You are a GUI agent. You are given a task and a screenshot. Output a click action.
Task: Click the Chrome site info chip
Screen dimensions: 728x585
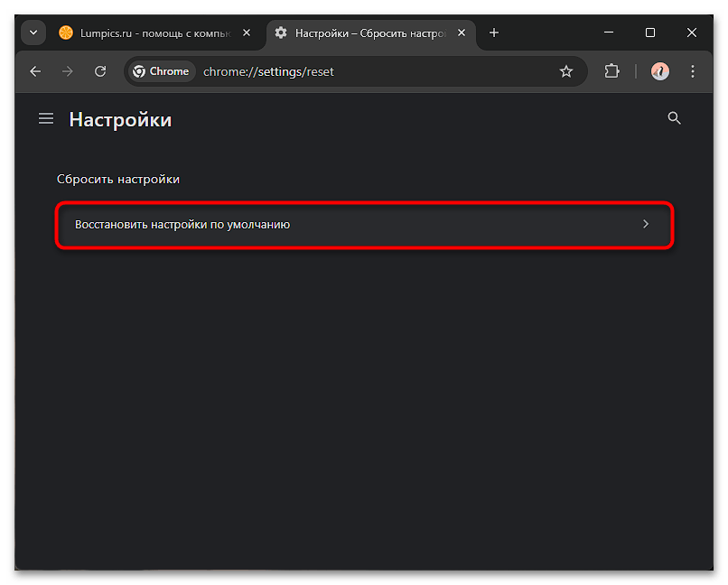(161, 71)
